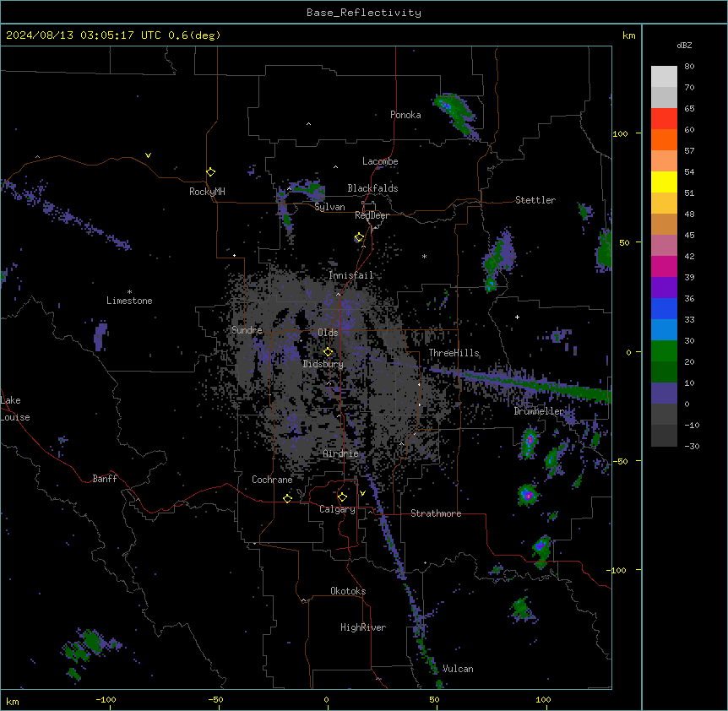Viewport: 728px width, 711px height.
Task: Click the Drumheller label
Action: click(x=539, y=411)
